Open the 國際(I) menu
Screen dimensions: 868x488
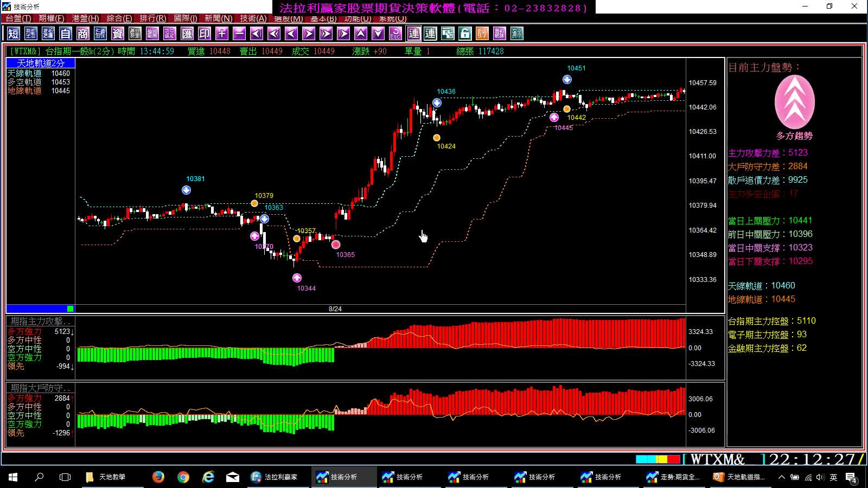coord(186,18)
